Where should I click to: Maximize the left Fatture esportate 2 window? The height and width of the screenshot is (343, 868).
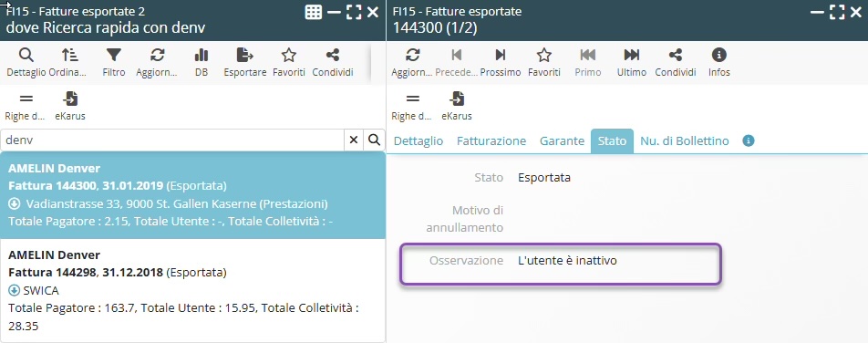(x=354, y=12)
